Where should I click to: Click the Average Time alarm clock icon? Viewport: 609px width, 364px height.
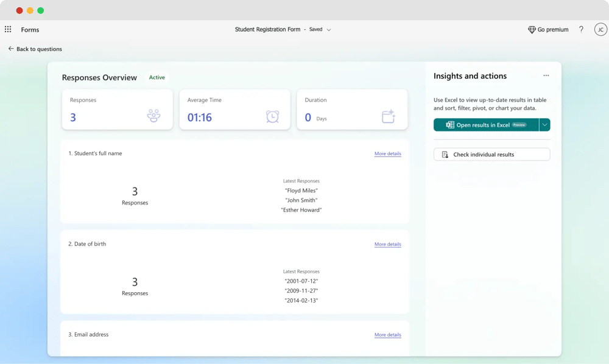coord(272,116)
